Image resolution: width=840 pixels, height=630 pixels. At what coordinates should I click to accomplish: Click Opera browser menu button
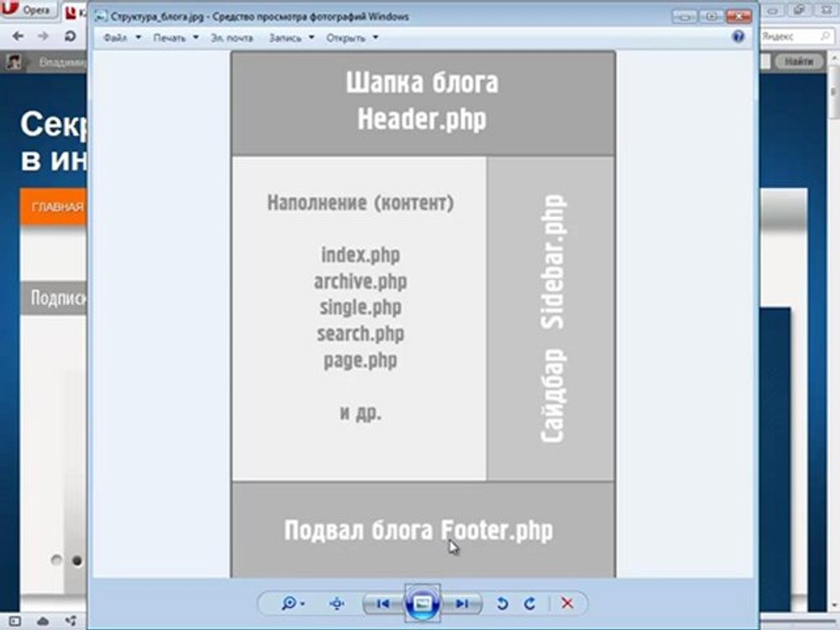coord(28,9)
